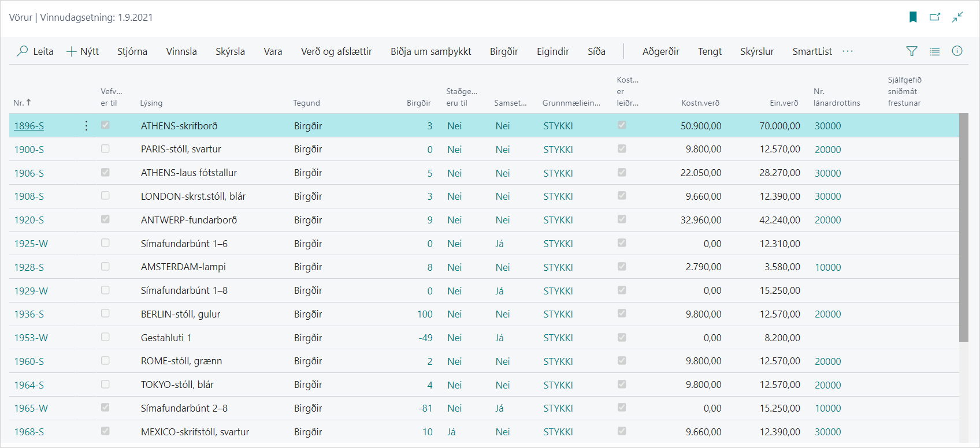This screenshot has width=980, height=448.
Task: Toggle web item checkbox for ANTWERP-fundarborð
Action: 105,219
